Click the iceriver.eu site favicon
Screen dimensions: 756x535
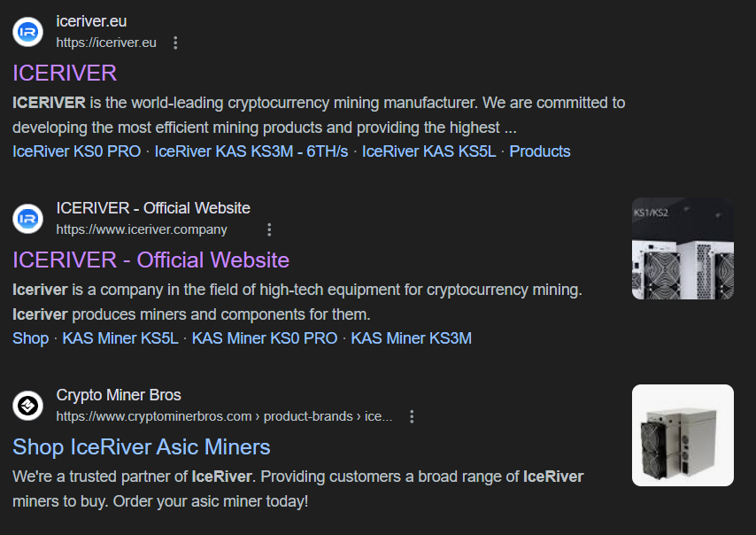click(27, 32)
